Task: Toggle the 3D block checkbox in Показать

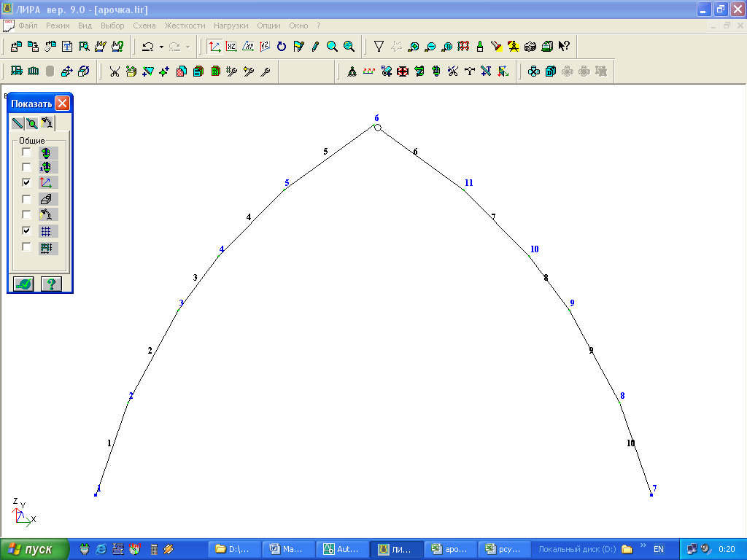Action: point(26,199)
